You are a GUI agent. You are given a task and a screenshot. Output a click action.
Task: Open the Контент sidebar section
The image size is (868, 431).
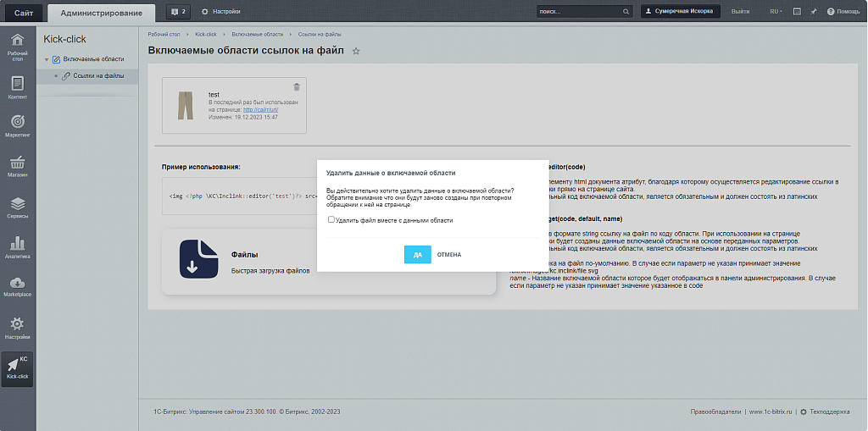tap(18, 87)
